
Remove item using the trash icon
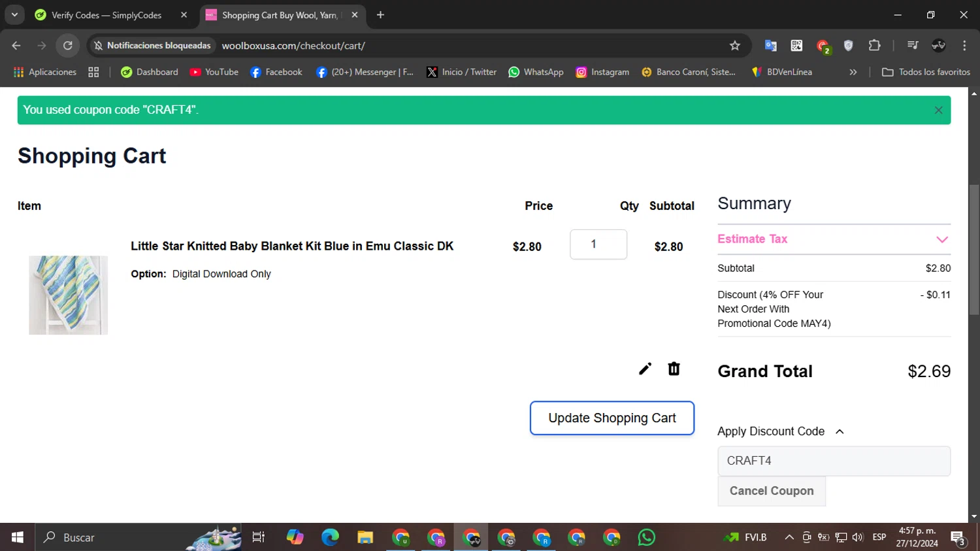674,369
